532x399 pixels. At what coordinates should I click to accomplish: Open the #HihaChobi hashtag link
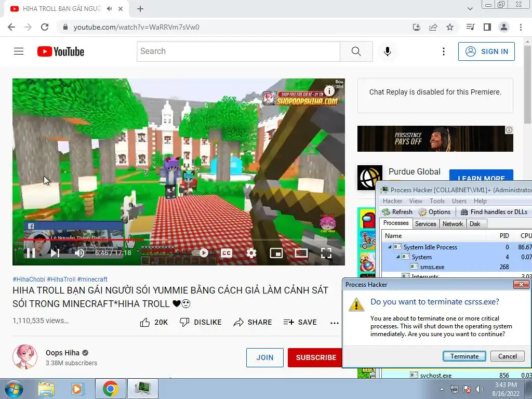pyautogui.click(x=29, y=279)
